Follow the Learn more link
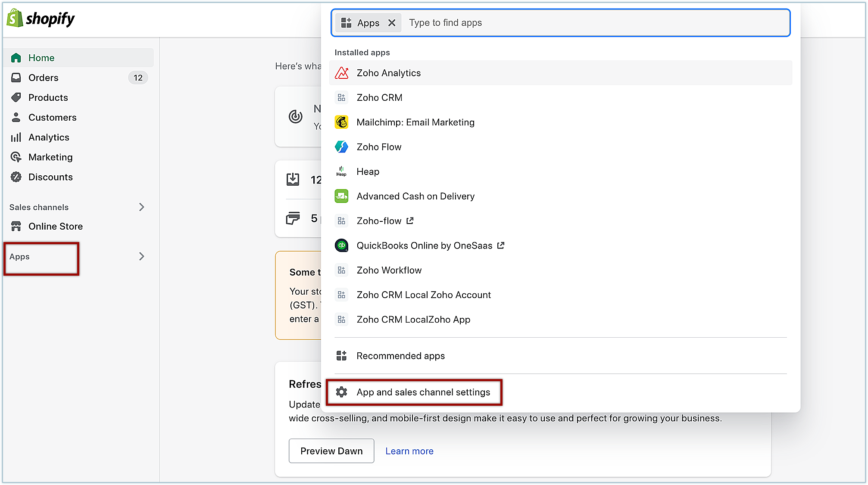The height and width of the screenshot is (485, 868). click(x=409, y=451)
